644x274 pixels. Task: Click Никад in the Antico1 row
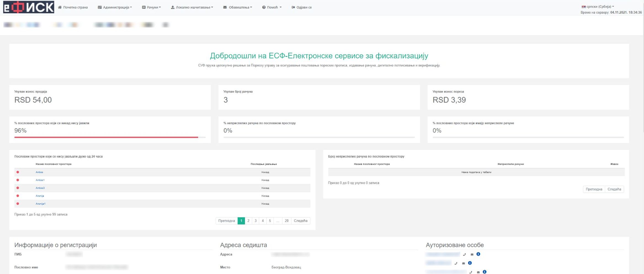tap(265, 180)
